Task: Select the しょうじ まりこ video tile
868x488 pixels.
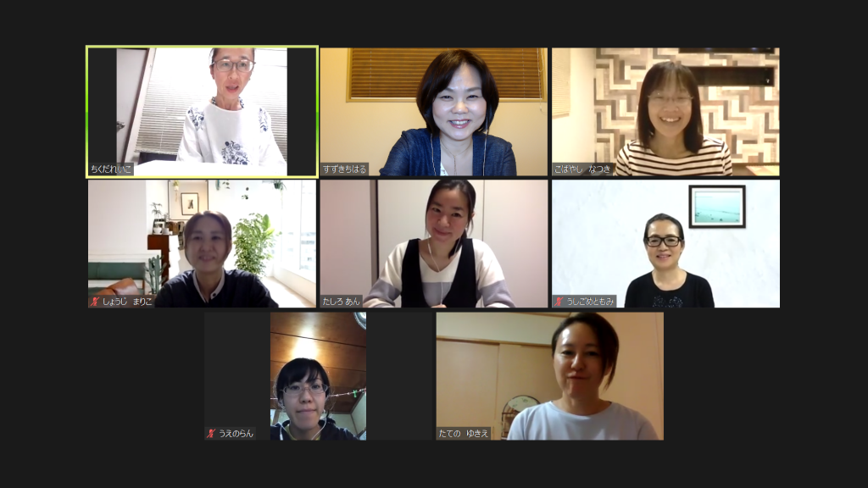Action: (202, 243)
